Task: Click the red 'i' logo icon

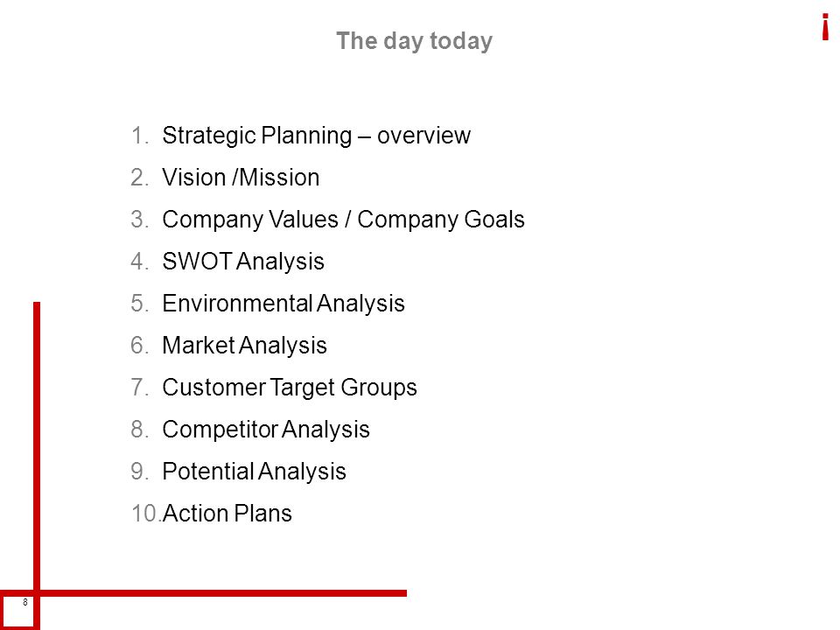Action: [825, 27]
